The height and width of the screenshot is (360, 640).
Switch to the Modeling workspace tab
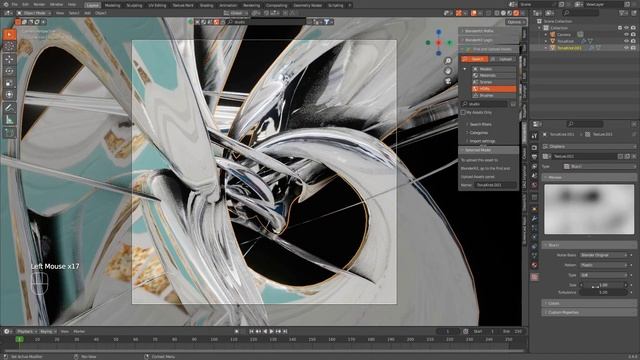click(x=112, y=5)
